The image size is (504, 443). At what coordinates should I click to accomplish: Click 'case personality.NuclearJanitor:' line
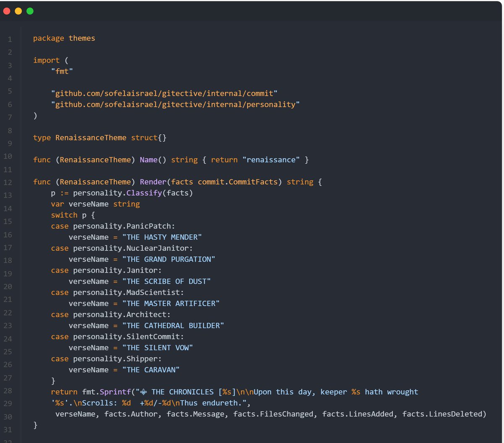[x=122, y=248]
